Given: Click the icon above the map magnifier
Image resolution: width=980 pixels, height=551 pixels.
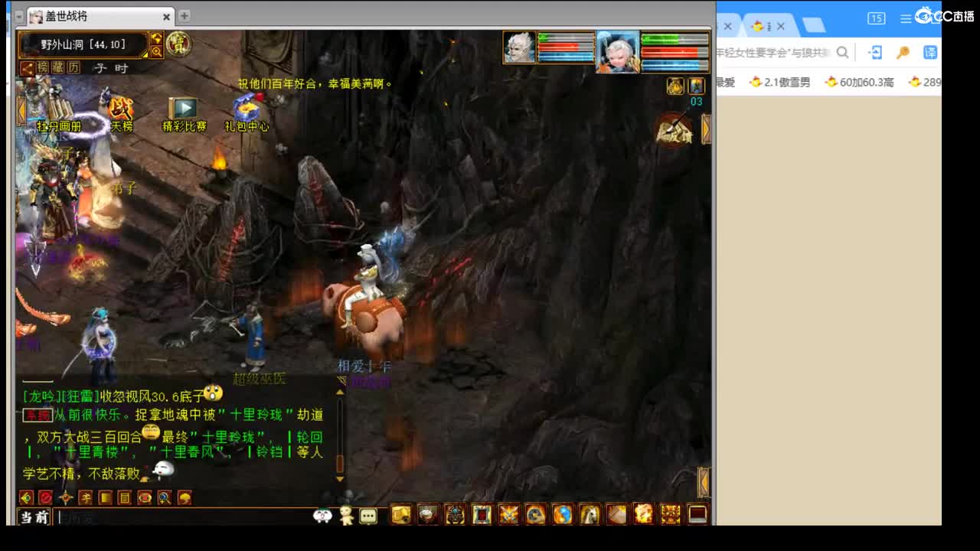Looking at the screenshot, I should (x=156, y=38).
